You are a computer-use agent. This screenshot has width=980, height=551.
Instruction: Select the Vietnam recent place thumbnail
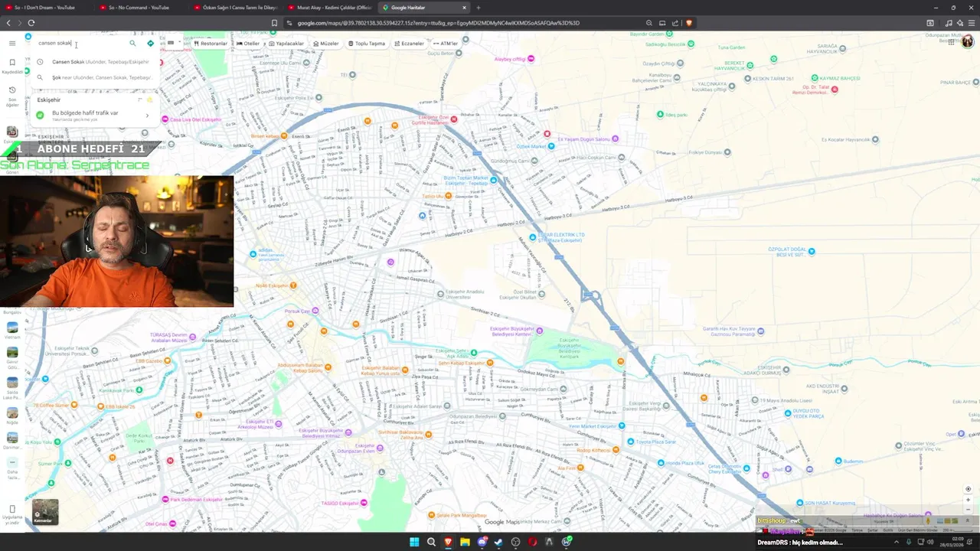pyautogui.click(x=12, y=329)
